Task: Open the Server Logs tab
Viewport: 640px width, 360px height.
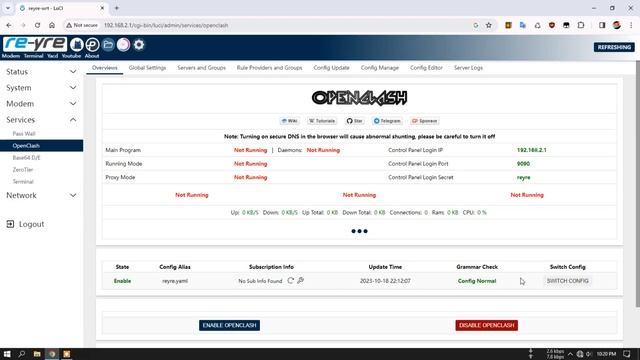Action: 468,68
